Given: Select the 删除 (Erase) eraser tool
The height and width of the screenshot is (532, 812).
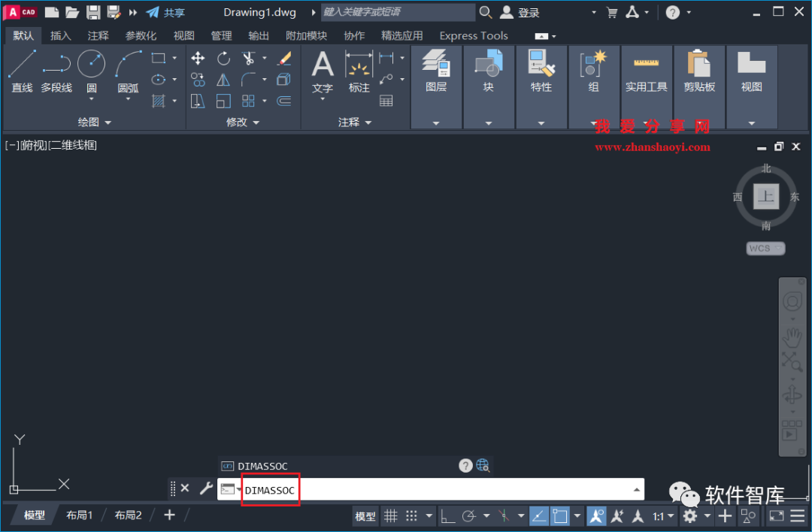Looking at the screenshot, I should click(284, 58).
